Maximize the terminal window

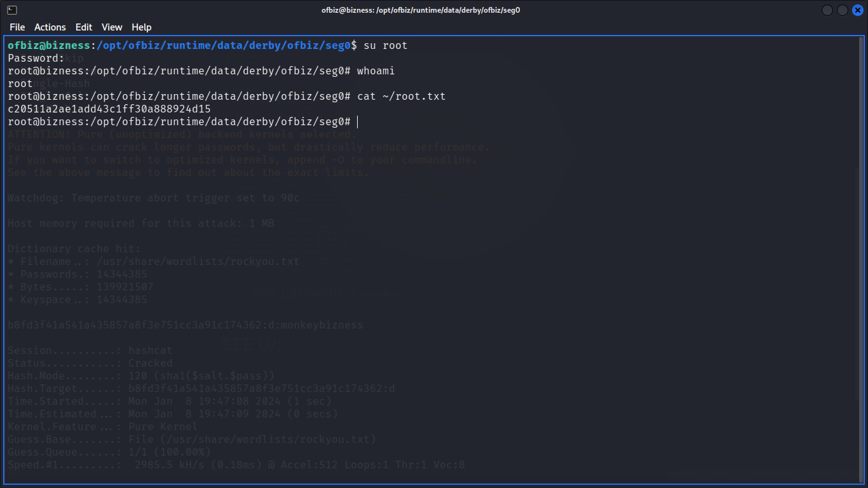point(843,10)
